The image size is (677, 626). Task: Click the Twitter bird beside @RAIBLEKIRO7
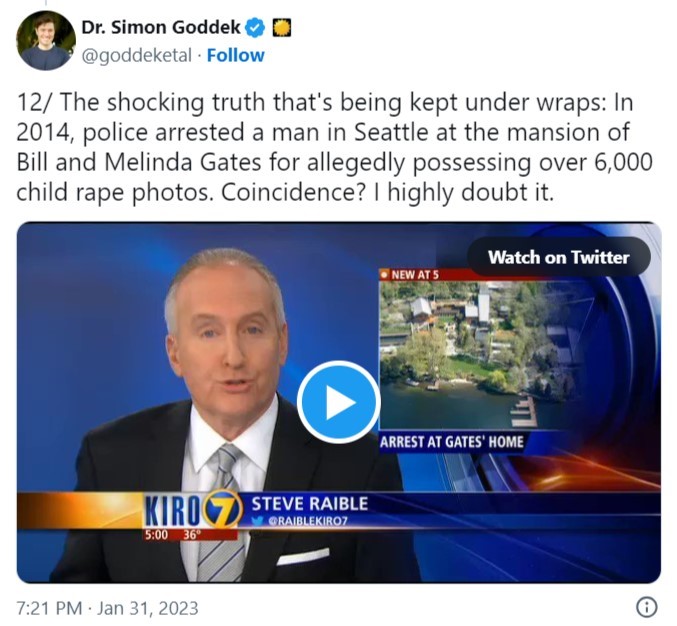(x=258, y=521)
